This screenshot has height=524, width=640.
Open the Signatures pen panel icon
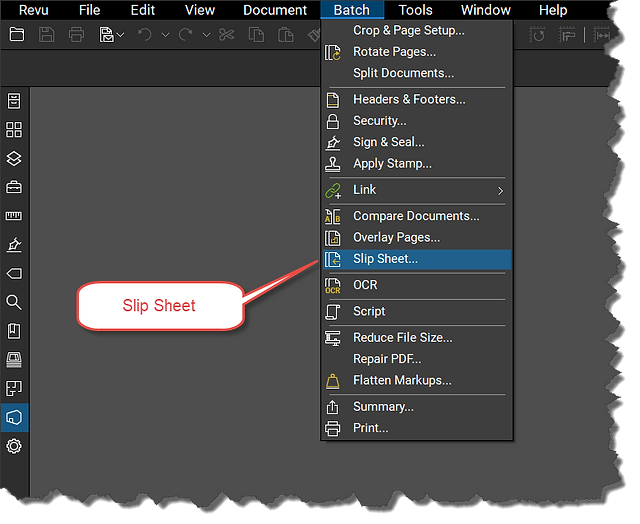(14, 245)
